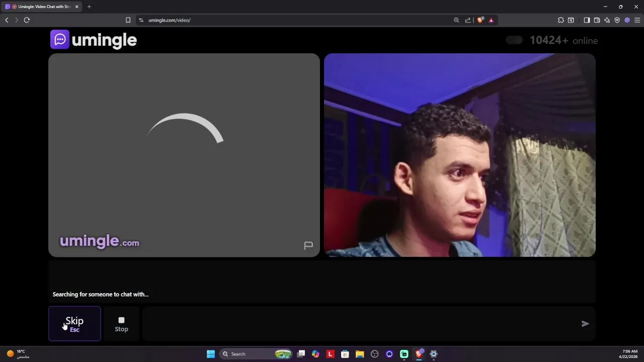The height and width of the screenshot is (362, 644).
Task: Open OBS Studio from the taskbar
Action: point(374,354)
